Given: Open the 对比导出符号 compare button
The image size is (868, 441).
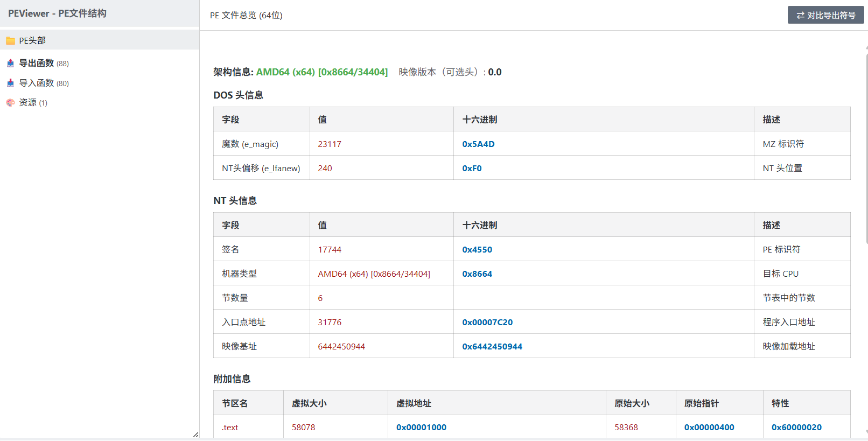Looking at the screenshot, I should click(x=825, y=15).
